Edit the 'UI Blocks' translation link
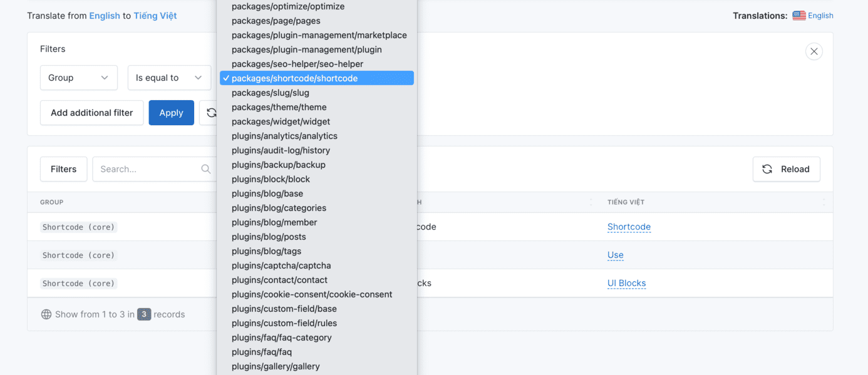This screenshot has height=375, width=868. pos(626,283)
